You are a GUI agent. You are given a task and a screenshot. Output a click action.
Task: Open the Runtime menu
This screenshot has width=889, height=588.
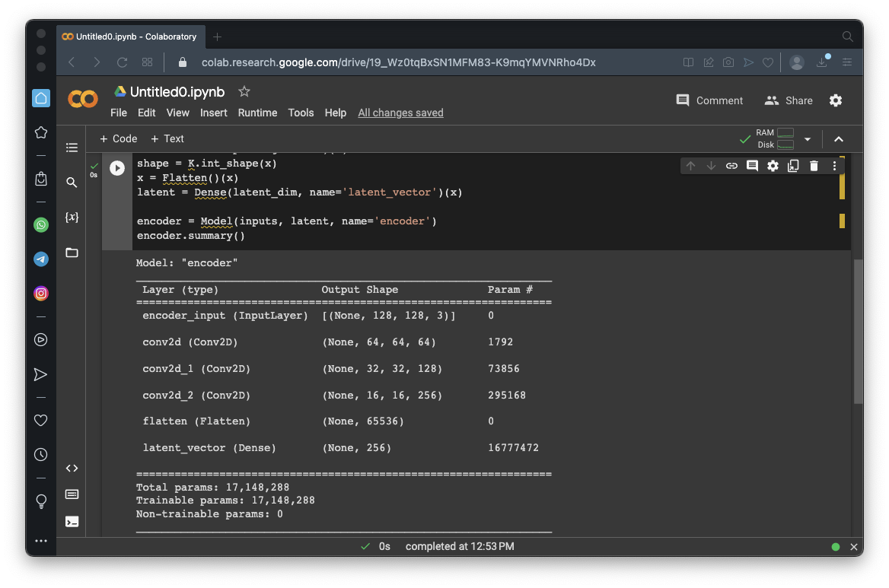[257, 113]
